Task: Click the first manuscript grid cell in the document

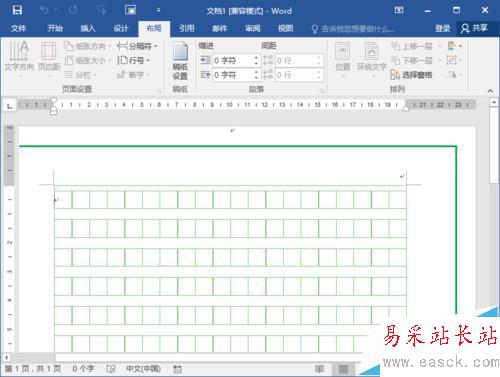Action: point(63,200)
